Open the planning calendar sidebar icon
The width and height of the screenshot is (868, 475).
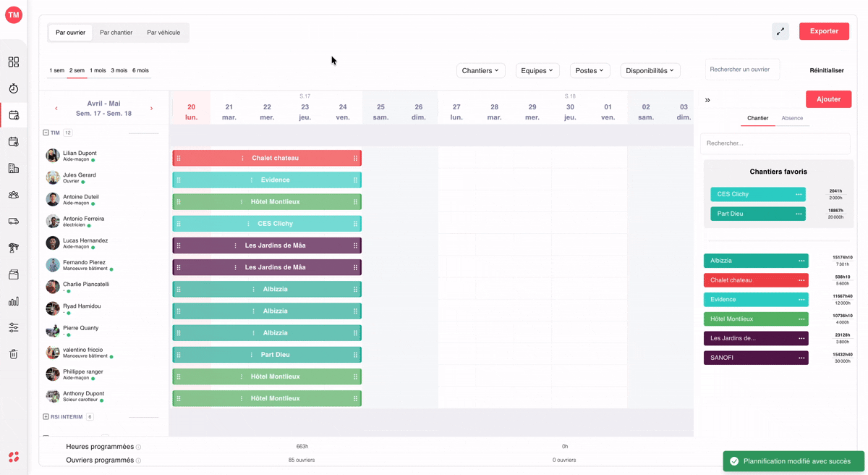click(x=14, y=115)
